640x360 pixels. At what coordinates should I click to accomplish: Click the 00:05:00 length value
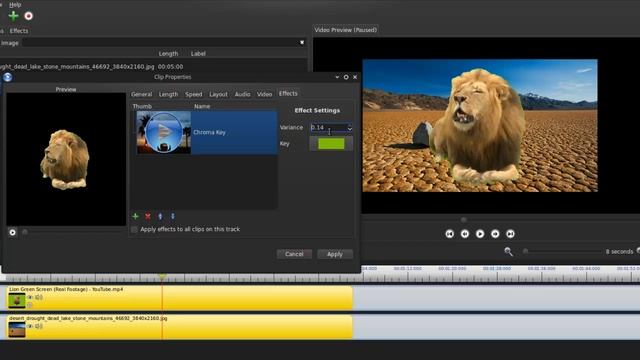click(x=170, y=67)
